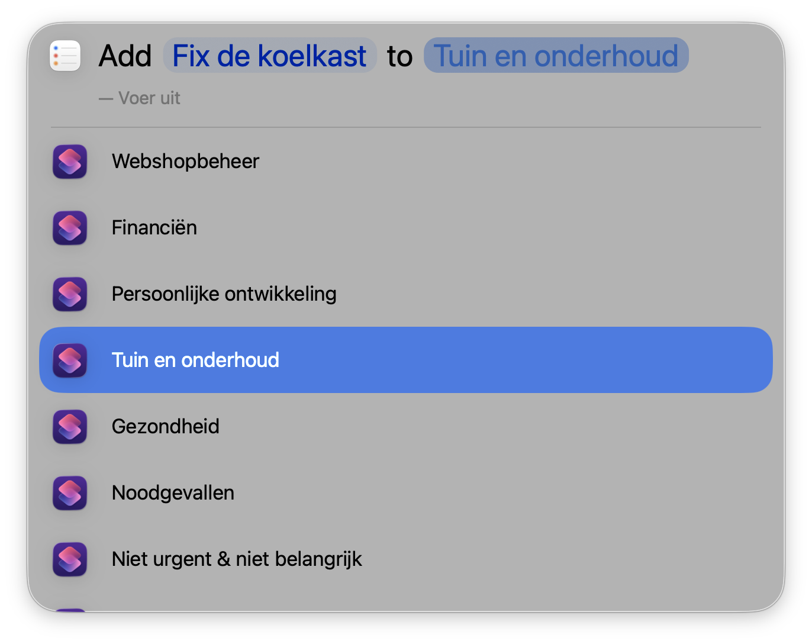Select the Webshopbeheer list
Viewport: 812px width, 644px height.
tap(185, 162)
